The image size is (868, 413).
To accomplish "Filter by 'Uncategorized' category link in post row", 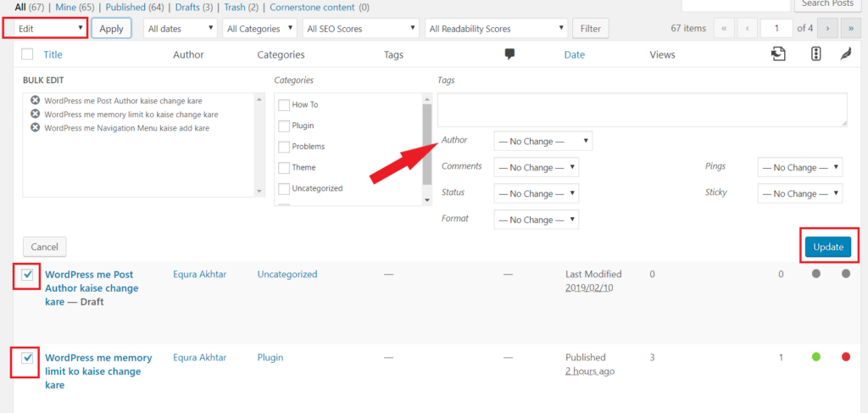I will 287,274.
